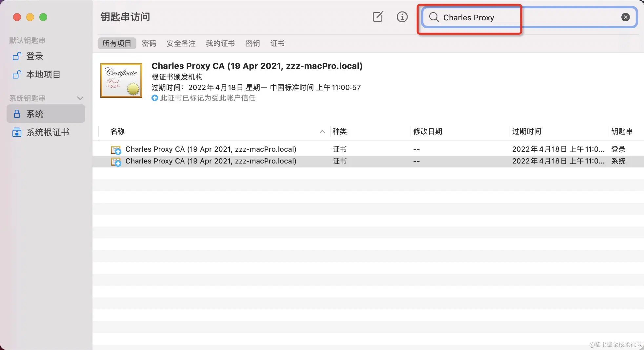Click the 系统 cell in the 钥匙串 column
This screenshot has width=644, height=350.
pyautogui.click(x=618, y=161)
